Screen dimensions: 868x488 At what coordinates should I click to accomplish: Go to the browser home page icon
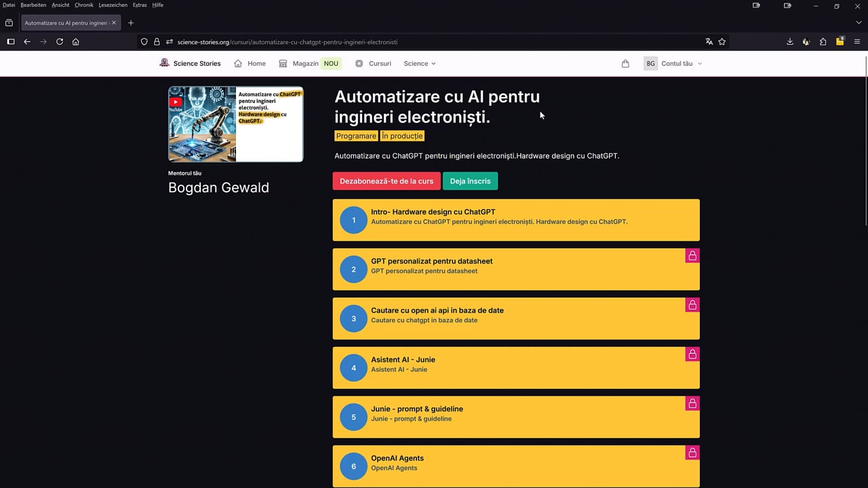pyautogui.click(x=76, y=42)
